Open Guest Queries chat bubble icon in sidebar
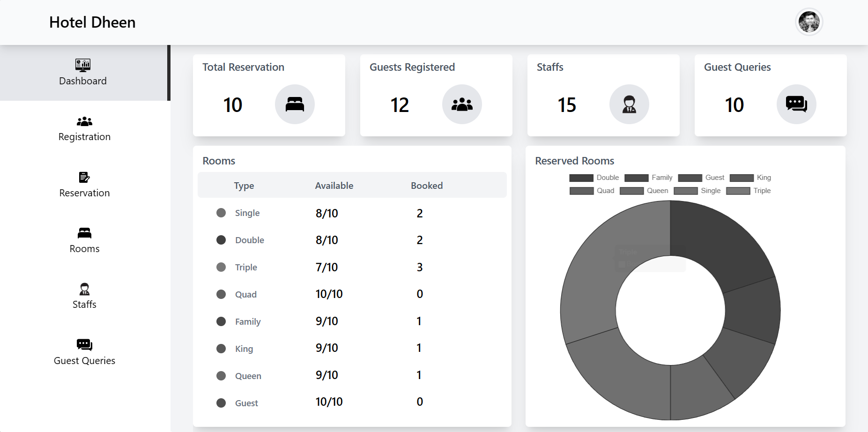 click(x=84, y=345)
